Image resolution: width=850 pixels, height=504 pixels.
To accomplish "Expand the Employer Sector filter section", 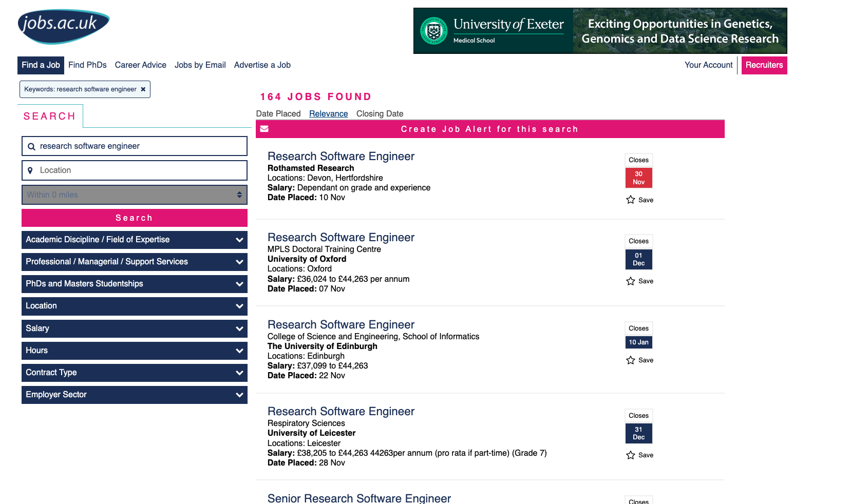I will (135, 395).
